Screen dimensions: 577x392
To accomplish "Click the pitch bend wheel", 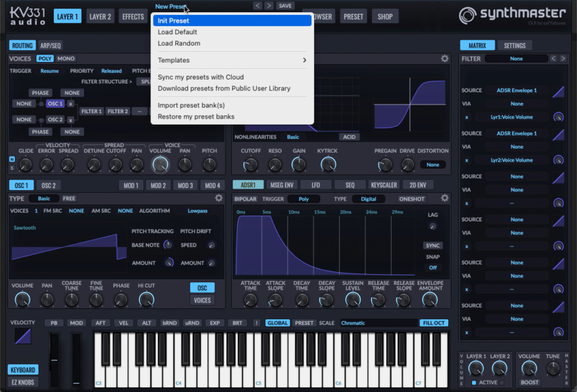I will pyautogui.click(x=54, y=360).
